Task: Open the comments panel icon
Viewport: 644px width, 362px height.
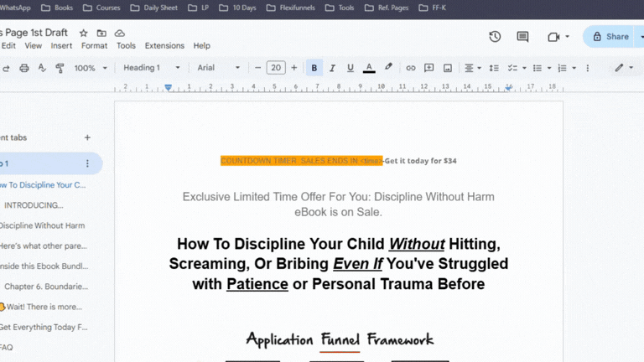Action: [522, 37]
